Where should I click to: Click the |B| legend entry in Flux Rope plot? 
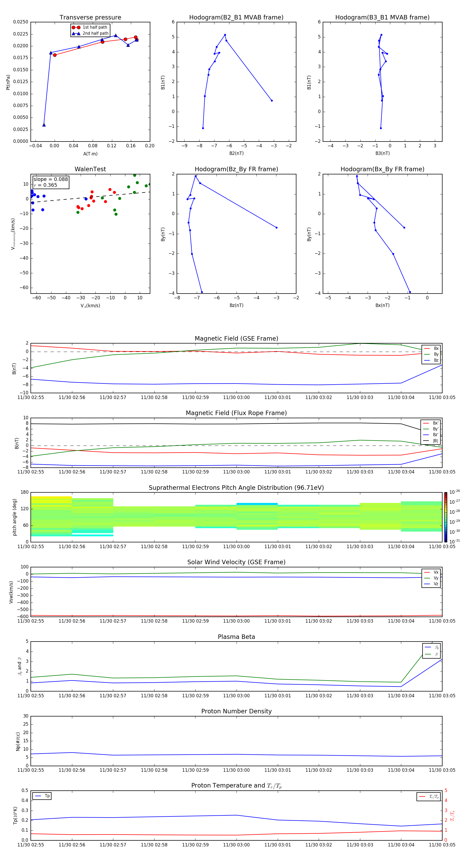[x=431, y=441]
